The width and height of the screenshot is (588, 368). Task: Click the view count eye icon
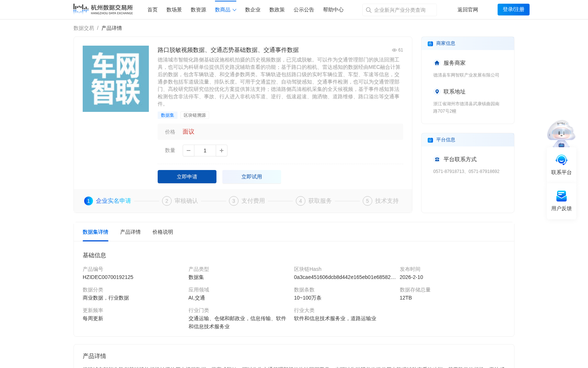click(x=394, y=50)
